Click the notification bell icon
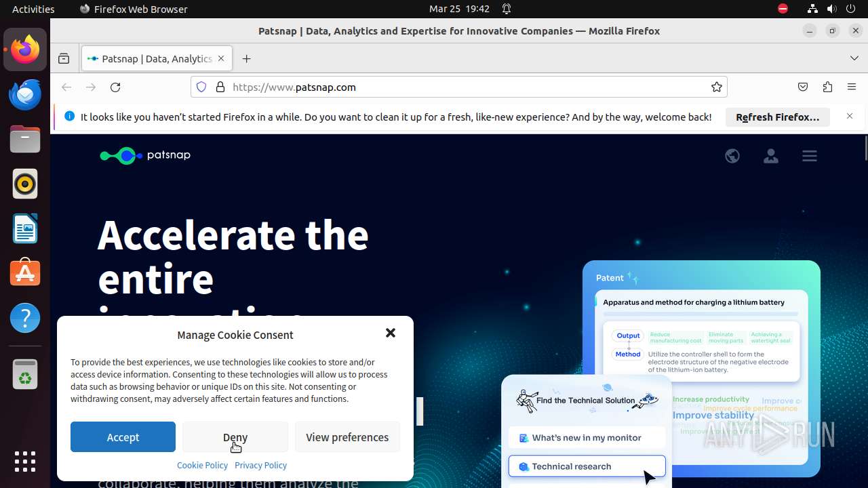The height and width of the screenshot is (488, 868). pyautogui.click(x=506, y=9)
